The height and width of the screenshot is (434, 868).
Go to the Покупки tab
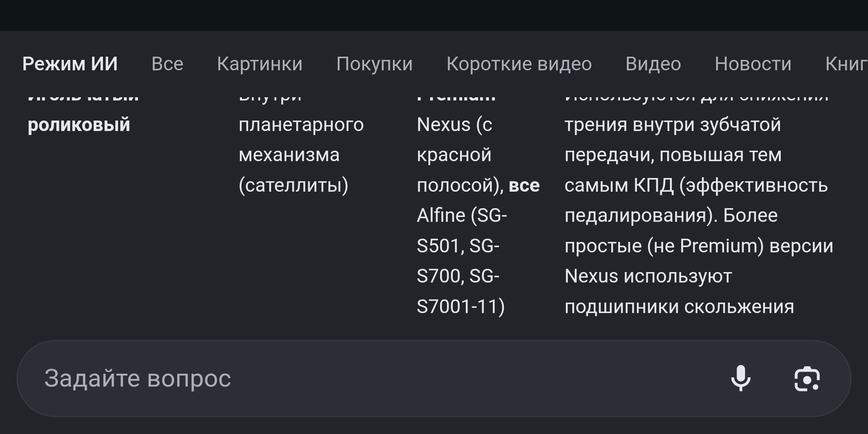tap(375, 64)
